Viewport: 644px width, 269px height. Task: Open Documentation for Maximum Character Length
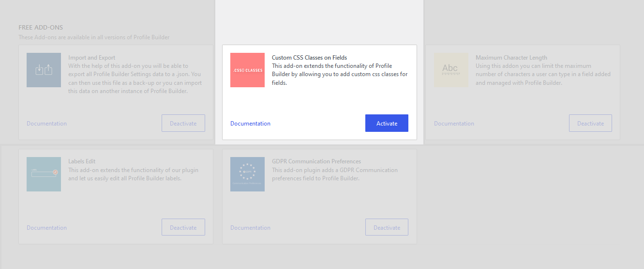454,124
